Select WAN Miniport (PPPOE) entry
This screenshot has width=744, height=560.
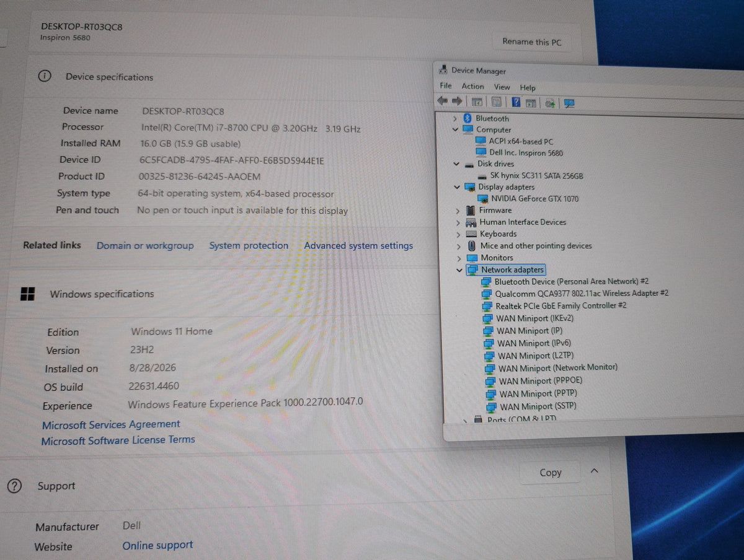tap(541, 381)
